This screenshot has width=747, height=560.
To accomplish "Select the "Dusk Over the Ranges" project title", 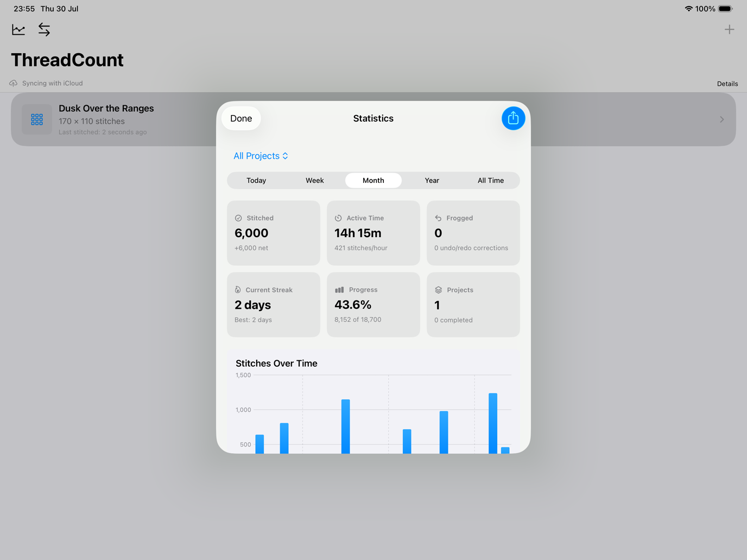I will click(x=106, y=109).
